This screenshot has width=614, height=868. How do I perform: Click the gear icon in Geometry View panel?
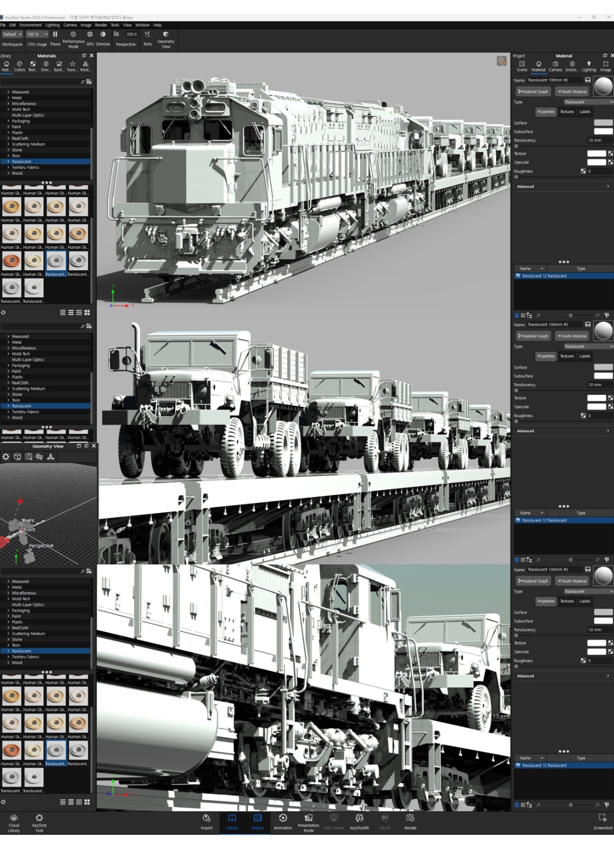click(6, 457)
